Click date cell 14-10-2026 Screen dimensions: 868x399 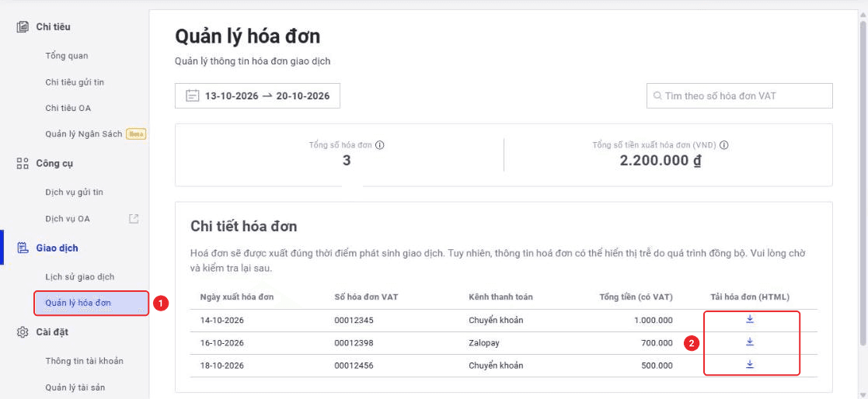point(222,321)
